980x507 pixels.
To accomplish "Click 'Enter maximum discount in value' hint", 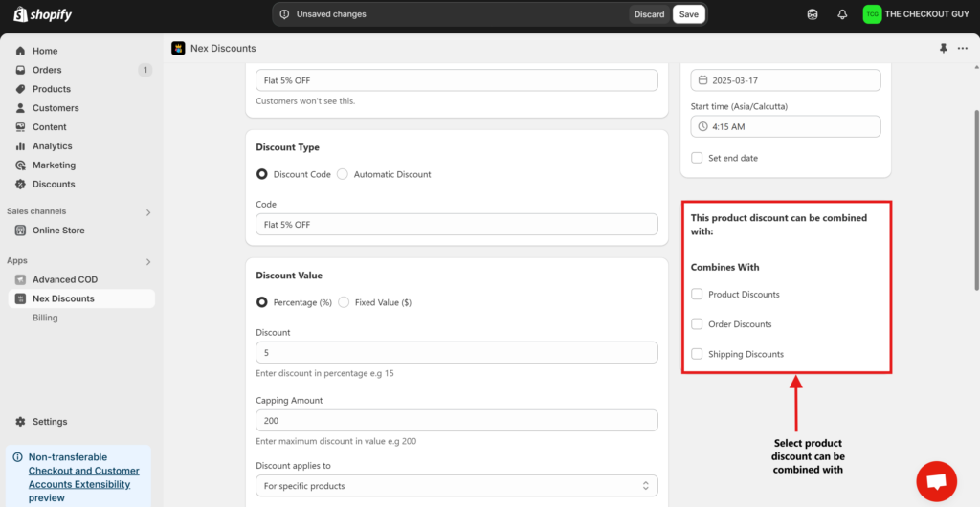I will tap(336, 441).
